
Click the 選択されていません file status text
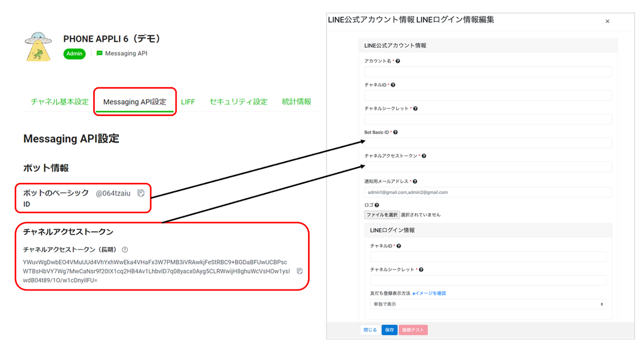coord(421,215)
